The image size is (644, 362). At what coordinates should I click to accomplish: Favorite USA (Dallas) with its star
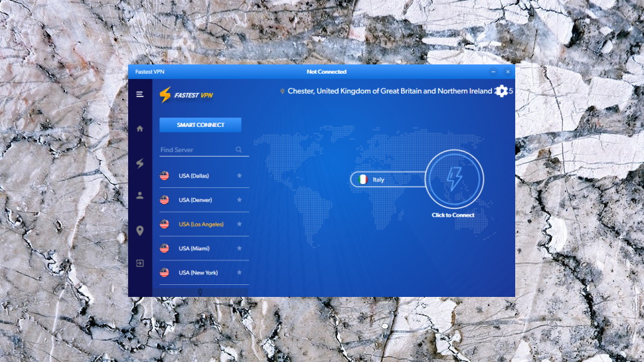coord(239,175)
